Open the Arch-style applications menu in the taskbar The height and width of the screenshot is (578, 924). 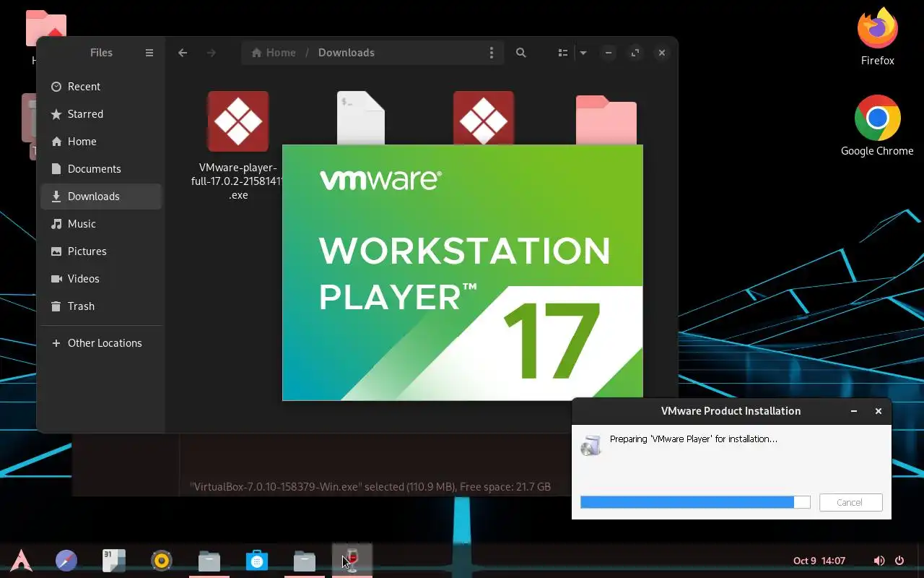coord(21,560)
